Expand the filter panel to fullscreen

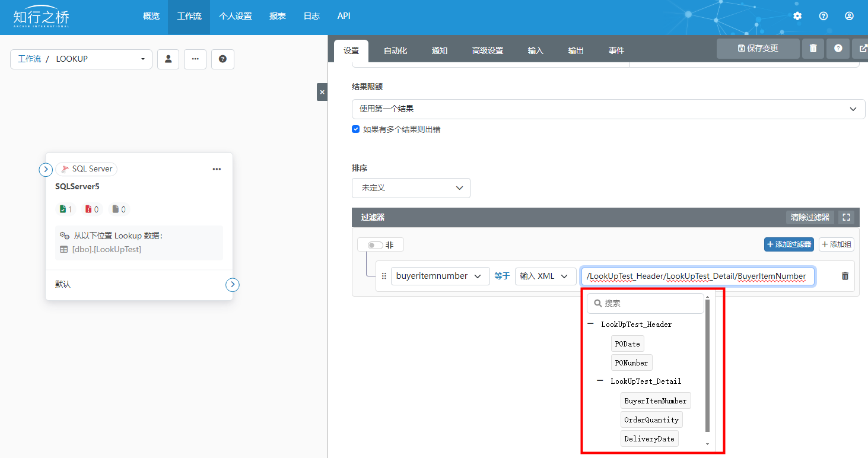coord(847,217)
